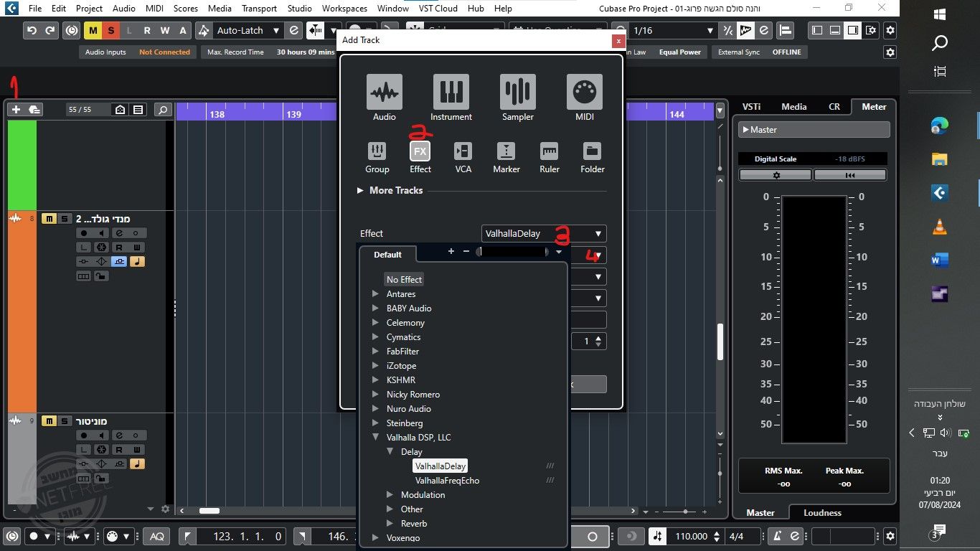The image size is (980, 551).
Task: Click the metronome click icon in transport
Action: click(776, 536)
